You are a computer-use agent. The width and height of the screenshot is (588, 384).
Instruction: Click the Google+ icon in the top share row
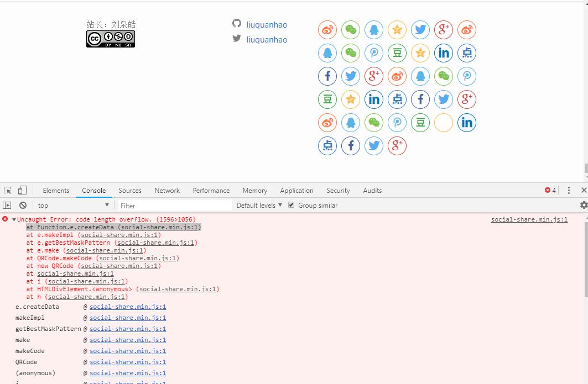pos(444,30)
